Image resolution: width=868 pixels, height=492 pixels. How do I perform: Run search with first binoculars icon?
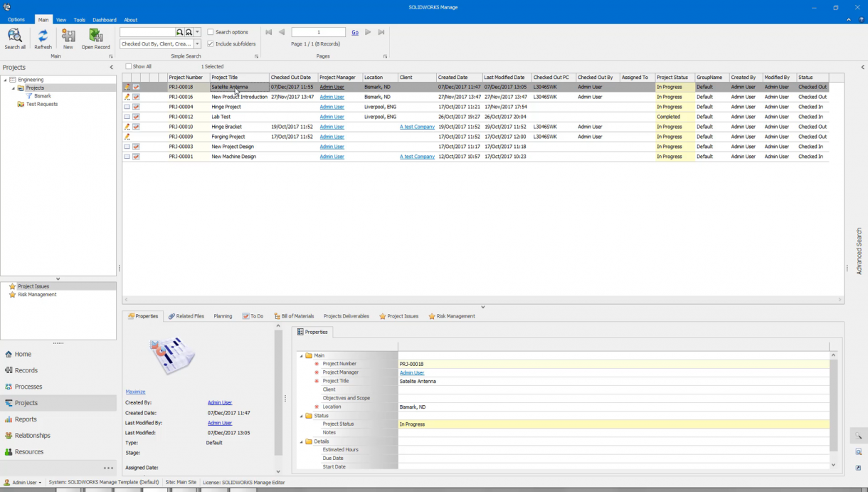180,33
